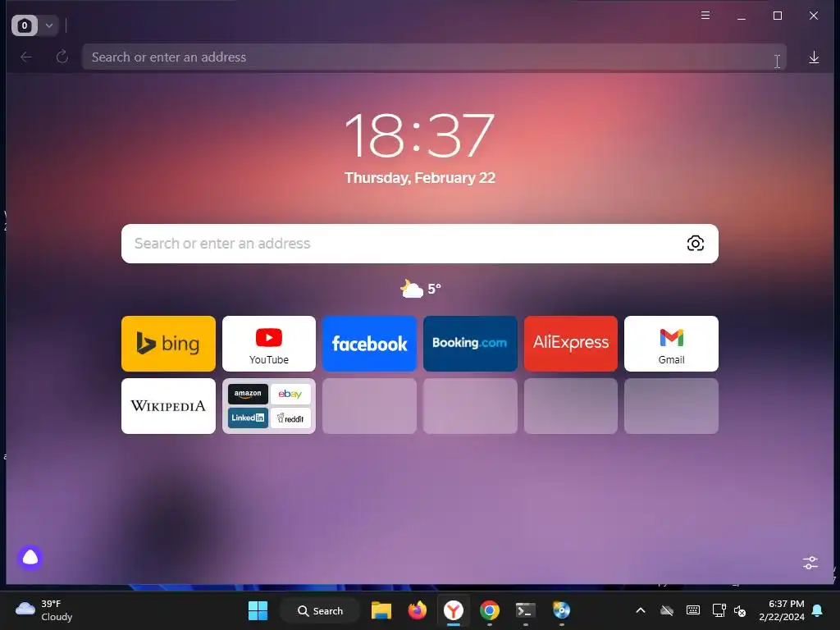
Task: Open the cloud sync tray icon
Action: 666,610
